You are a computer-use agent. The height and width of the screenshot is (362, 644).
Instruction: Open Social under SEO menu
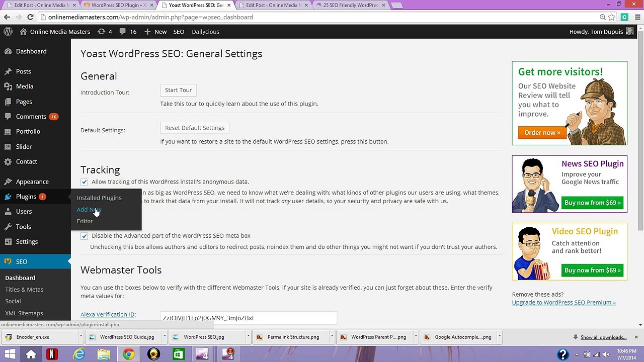13,301
